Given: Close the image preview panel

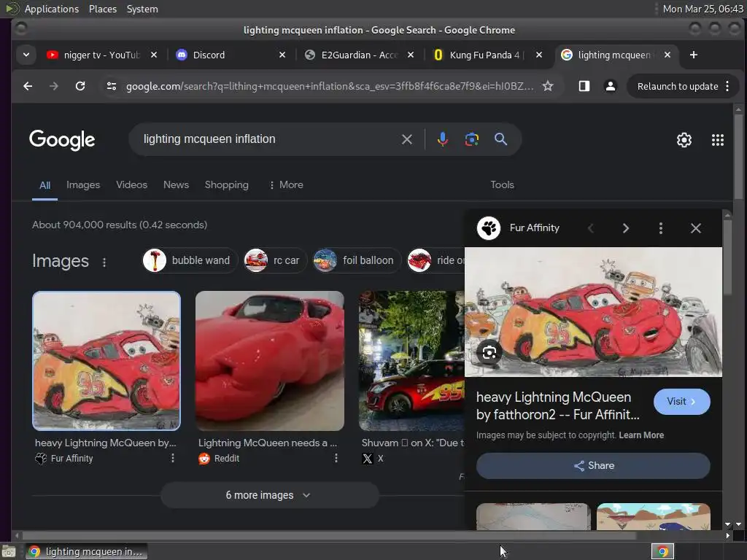Looking at the screenshot, I should (695, 228).
